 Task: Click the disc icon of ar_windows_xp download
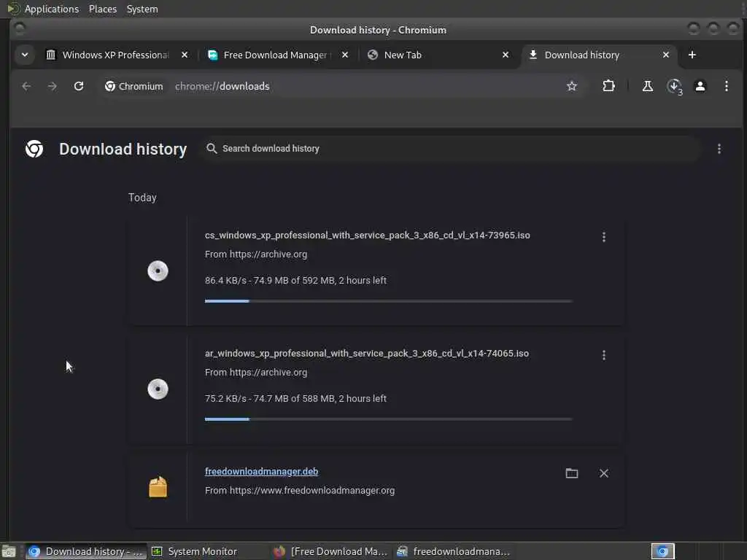[x=158, y=389]
